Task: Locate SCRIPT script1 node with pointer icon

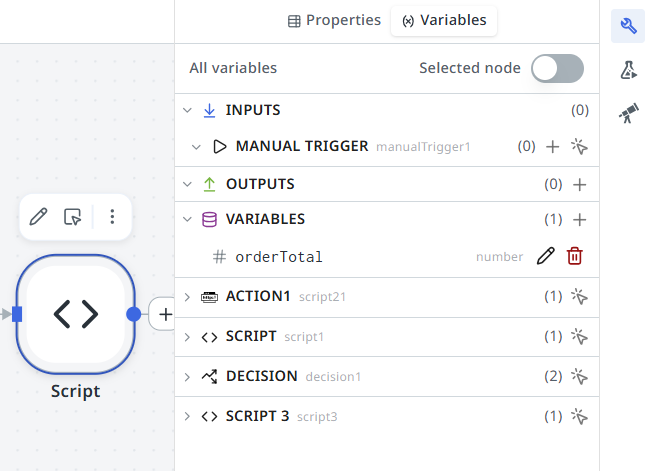Action: (x=579, y=336)
